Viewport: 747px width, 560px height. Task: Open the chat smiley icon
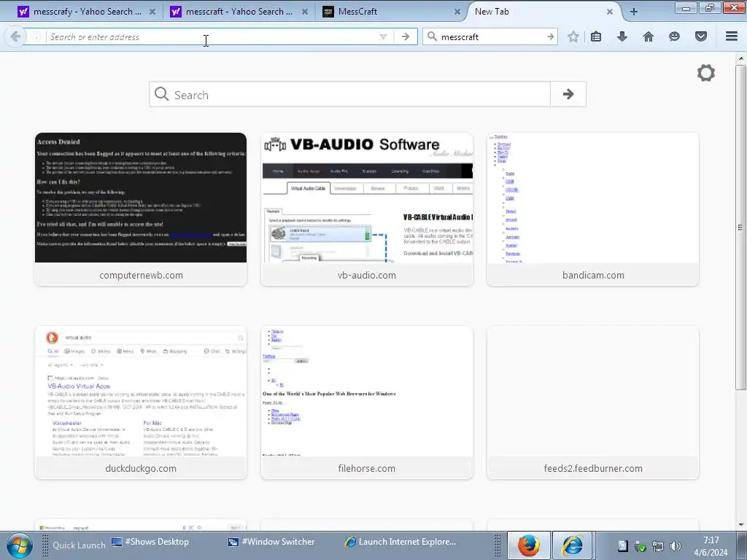[x=674, y=36]
